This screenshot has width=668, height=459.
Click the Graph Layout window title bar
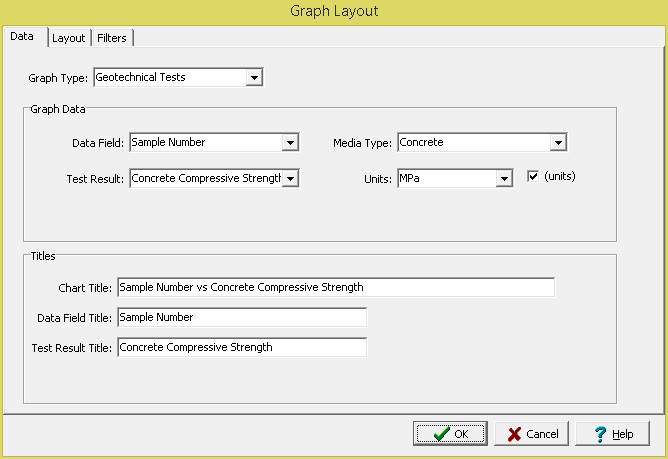334,12
